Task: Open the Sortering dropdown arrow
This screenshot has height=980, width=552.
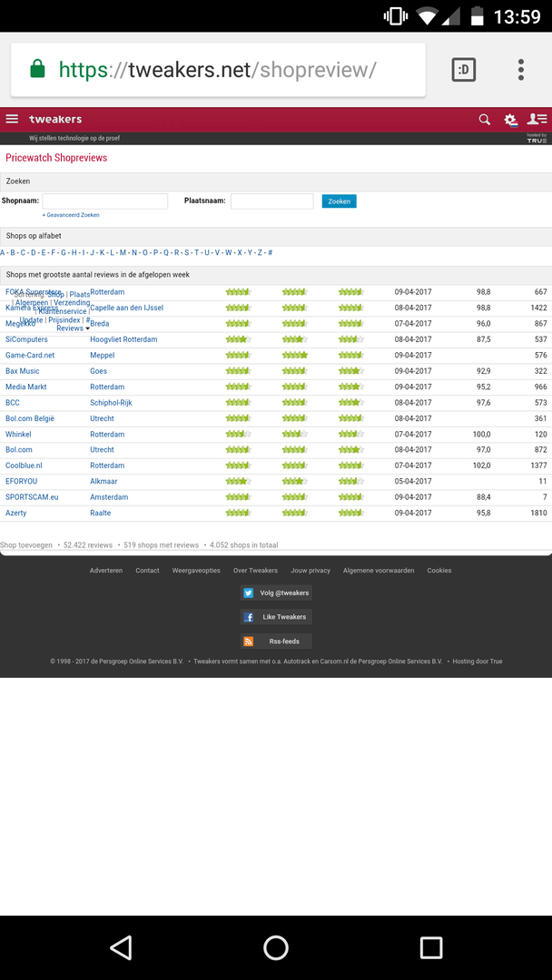Action: 87,328
